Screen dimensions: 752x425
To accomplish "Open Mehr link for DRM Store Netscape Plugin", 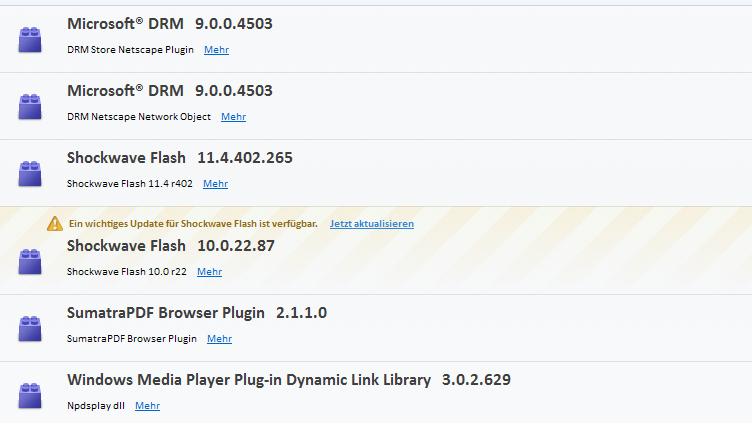I will pyautogui.click(x=216, y=50).
